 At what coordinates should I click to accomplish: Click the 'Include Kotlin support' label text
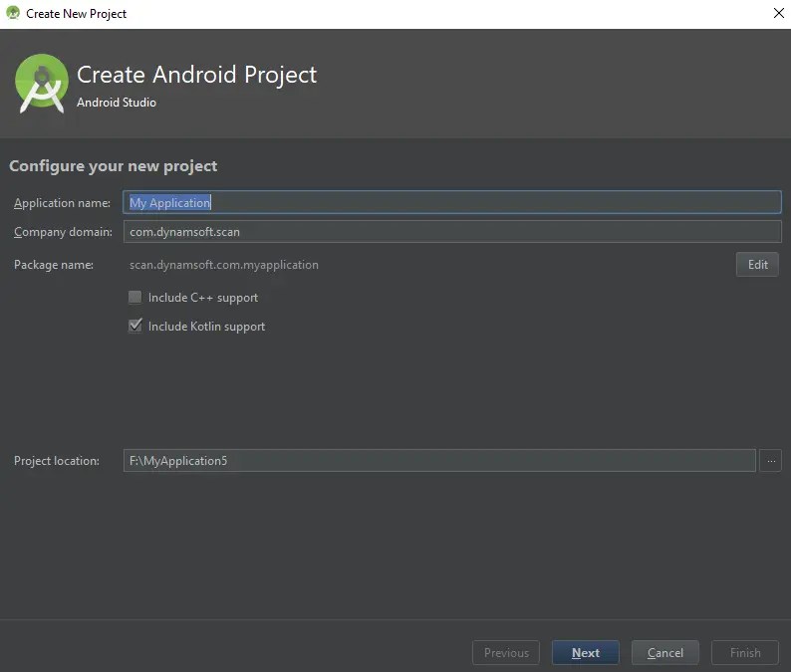(207, 327)
